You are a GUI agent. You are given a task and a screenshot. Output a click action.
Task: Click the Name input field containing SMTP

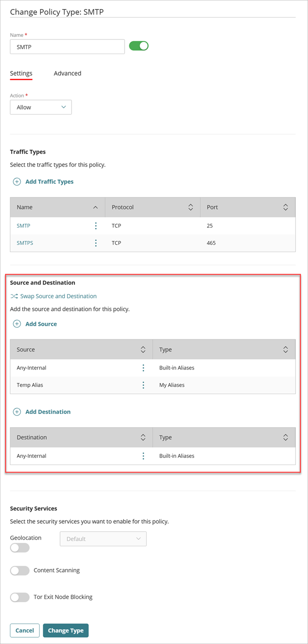[x=67, y=47]
